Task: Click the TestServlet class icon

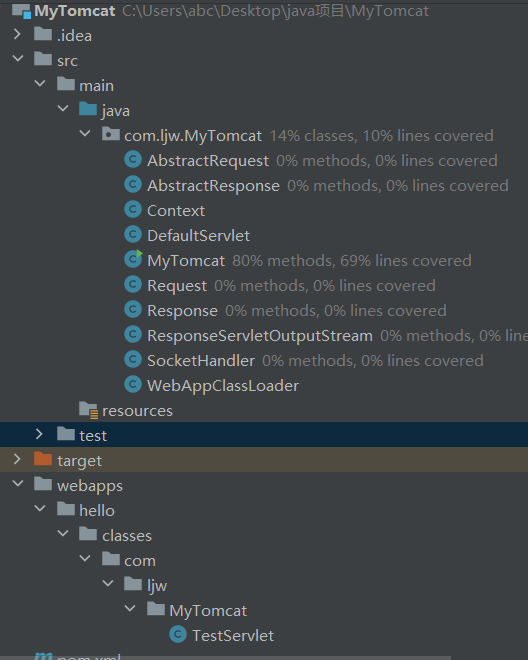Action: [x=178, y=634]
